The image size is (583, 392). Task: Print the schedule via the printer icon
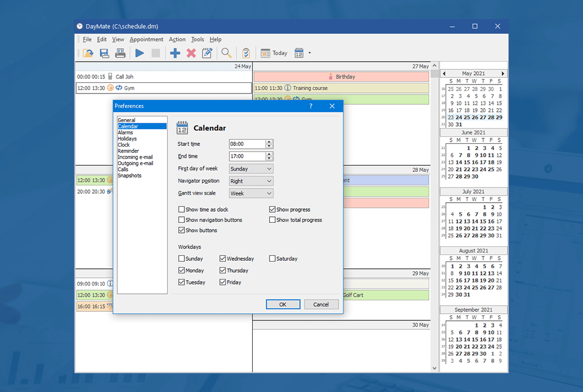point(120,53)
